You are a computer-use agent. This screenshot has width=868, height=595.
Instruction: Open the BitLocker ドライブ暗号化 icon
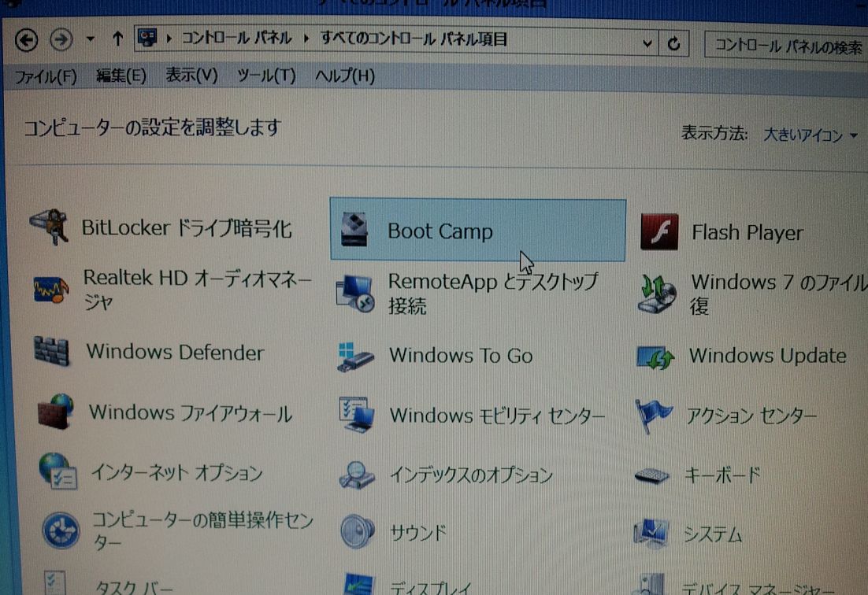coord(50,227)
